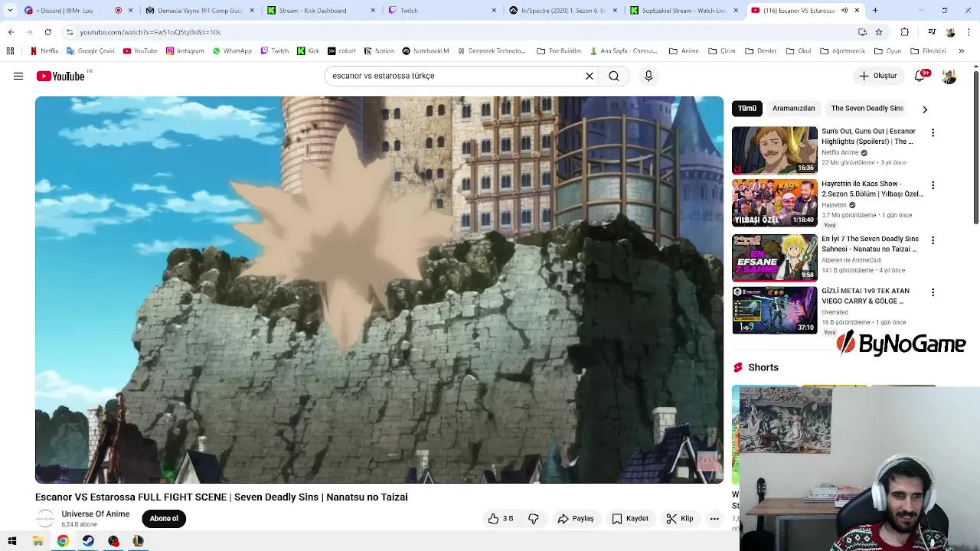This screenshot has height=551, width=980.
Task: Select the Tümü filter chip
Action: pyautogui.click(x=747, y=109)
